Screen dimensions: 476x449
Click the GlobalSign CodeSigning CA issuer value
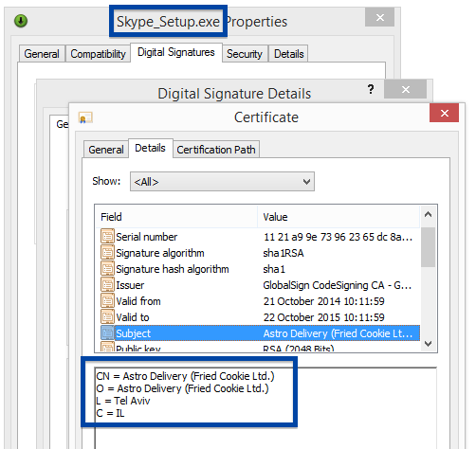[338, 285]
